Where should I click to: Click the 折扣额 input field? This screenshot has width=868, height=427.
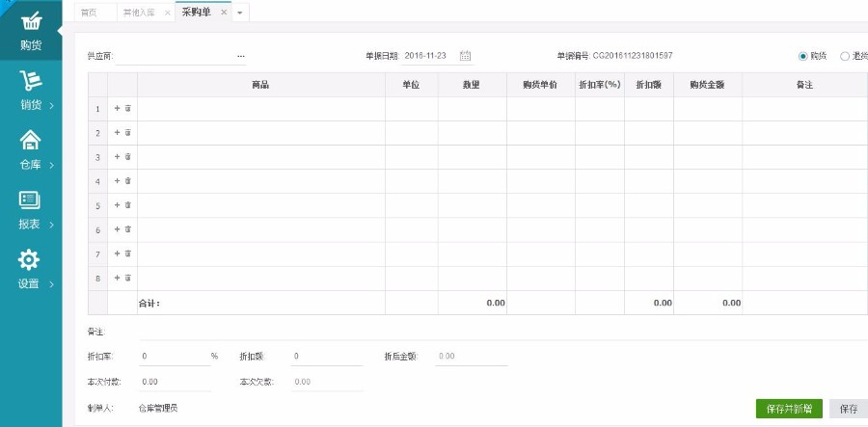point(327,357)
